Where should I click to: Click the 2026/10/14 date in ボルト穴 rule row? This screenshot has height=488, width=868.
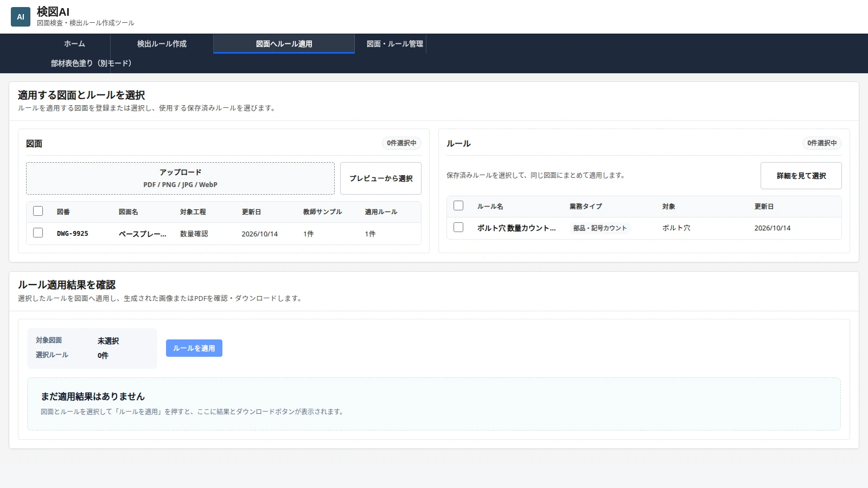click(773, 228)
